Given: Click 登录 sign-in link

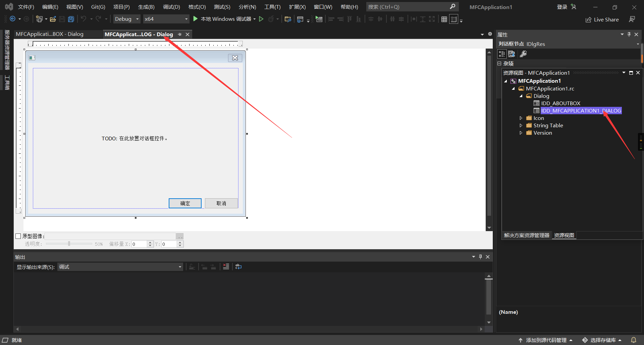Looking at the screenshot, I should (x=562, y=7).
